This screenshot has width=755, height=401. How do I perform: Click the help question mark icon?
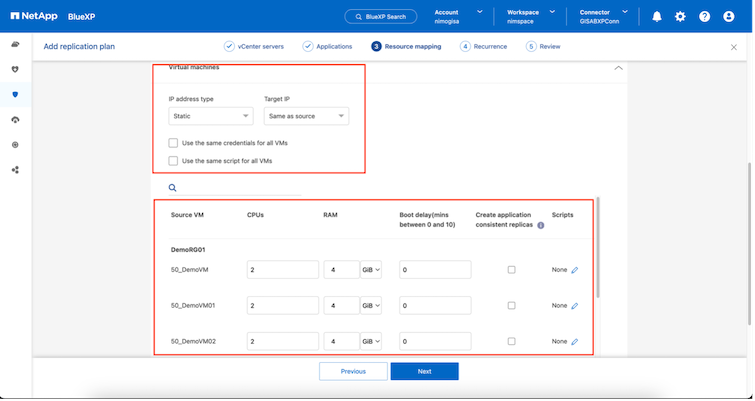tap(705, 17)
